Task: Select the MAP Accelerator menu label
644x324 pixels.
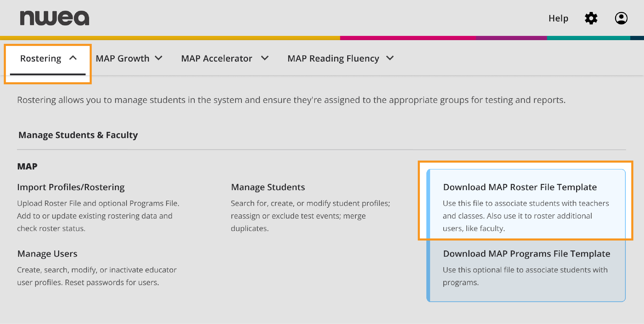Action: (x=216, y=58)
